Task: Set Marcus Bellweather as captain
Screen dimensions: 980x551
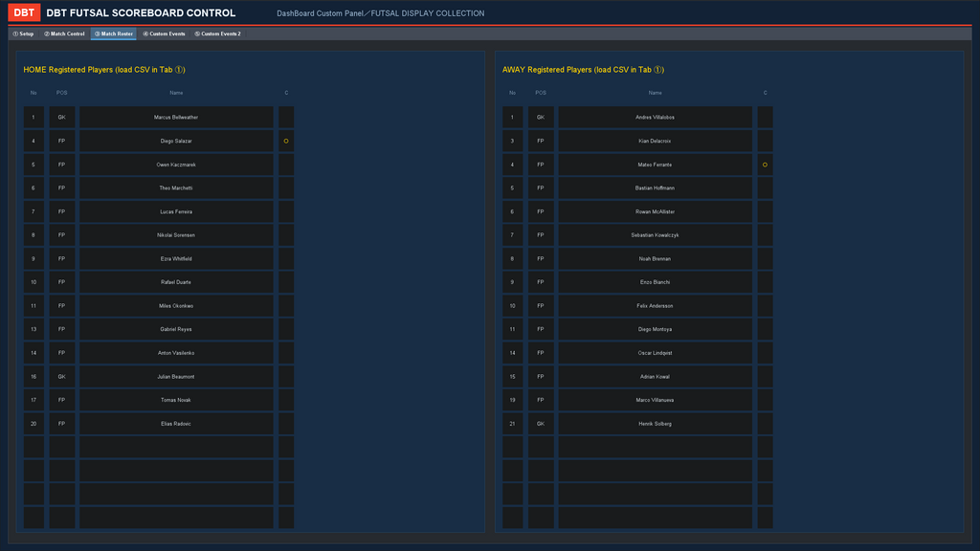Action: [286, 118]
